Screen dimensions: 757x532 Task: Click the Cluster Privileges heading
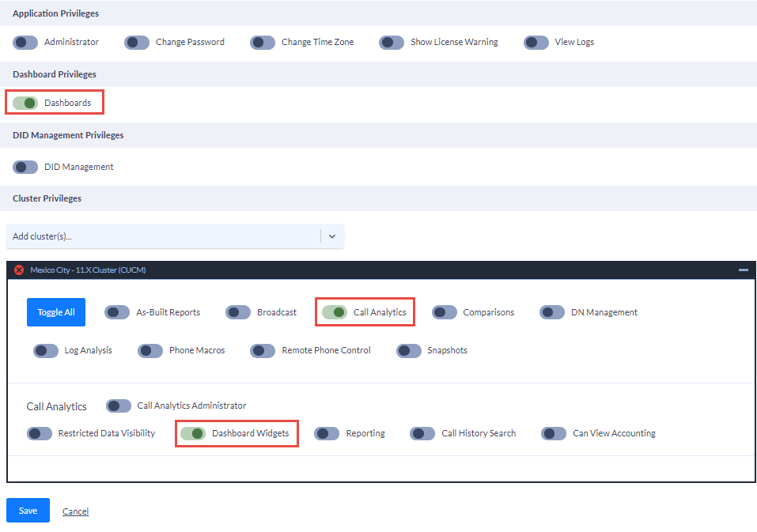pos(47,198)
